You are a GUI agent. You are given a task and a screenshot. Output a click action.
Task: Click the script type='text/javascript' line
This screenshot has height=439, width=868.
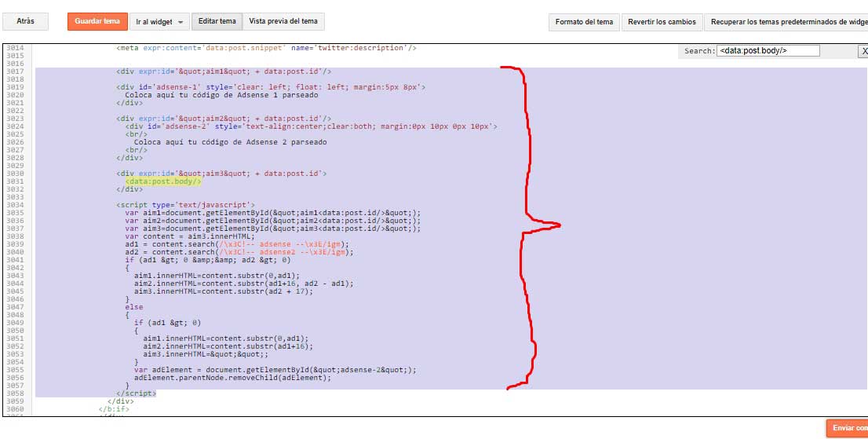(x=185, y=205)
